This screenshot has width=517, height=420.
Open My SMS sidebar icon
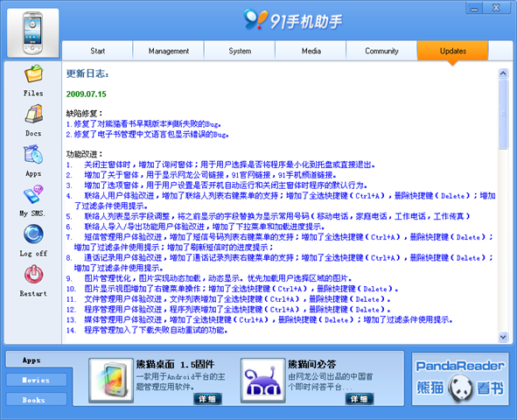(33, 194)
